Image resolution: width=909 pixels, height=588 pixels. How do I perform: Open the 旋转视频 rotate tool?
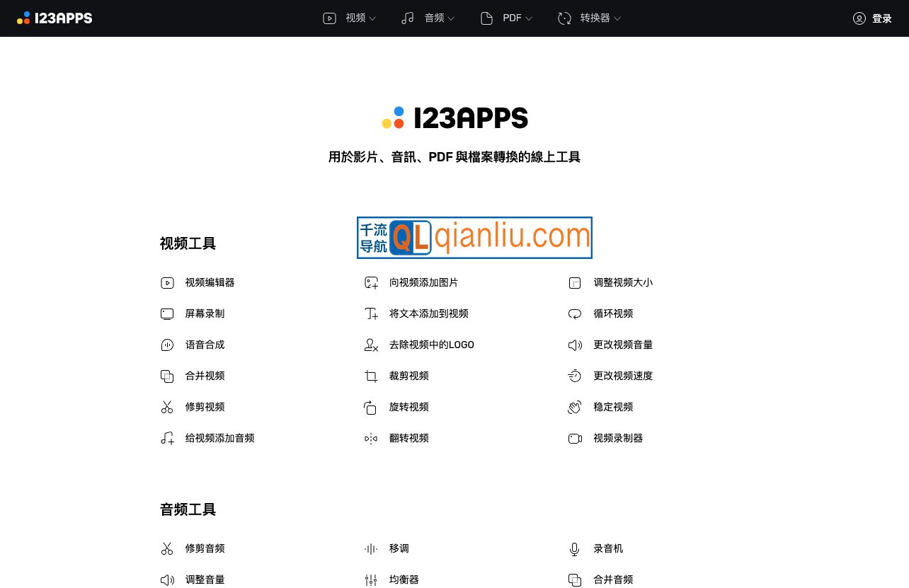coord(409,407)
